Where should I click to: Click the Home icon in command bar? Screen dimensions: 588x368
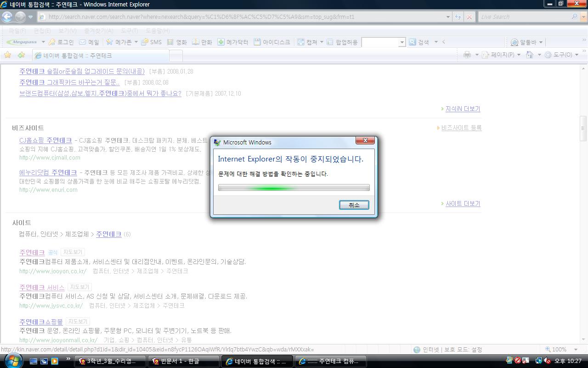pyautogui.click(x=530, y=55)
